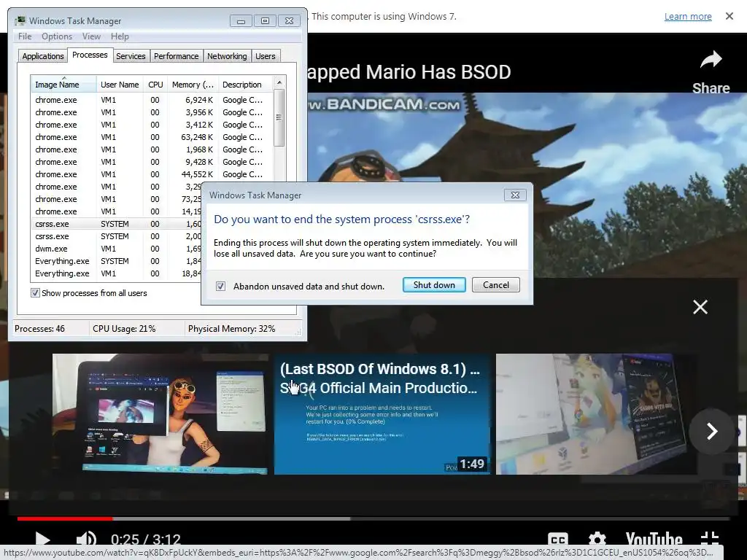Click the YouTube Share arrow icon
Screen dimensions: 747x560
pos(711,60)
